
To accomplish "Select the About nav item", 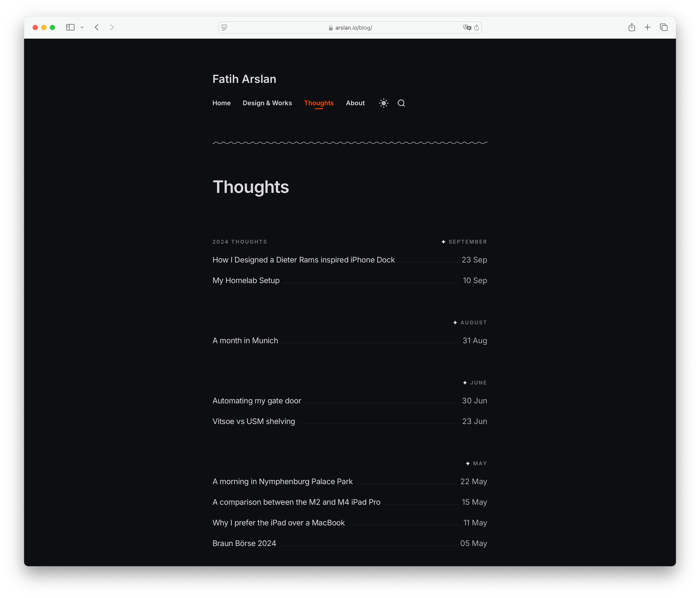I will [355, 103].
